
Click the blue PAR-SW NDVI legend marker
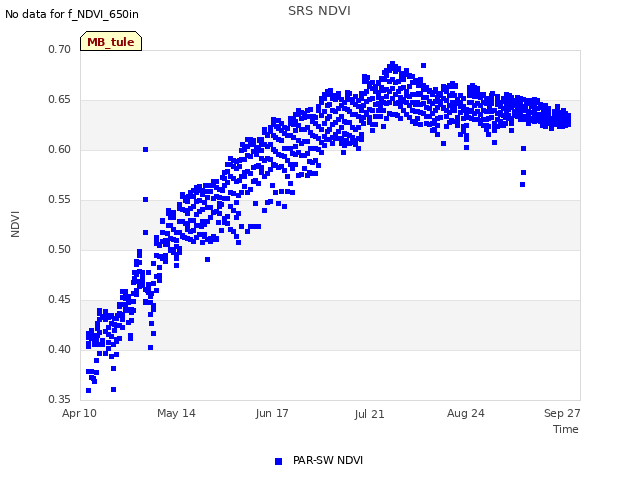tap(278, 461)
